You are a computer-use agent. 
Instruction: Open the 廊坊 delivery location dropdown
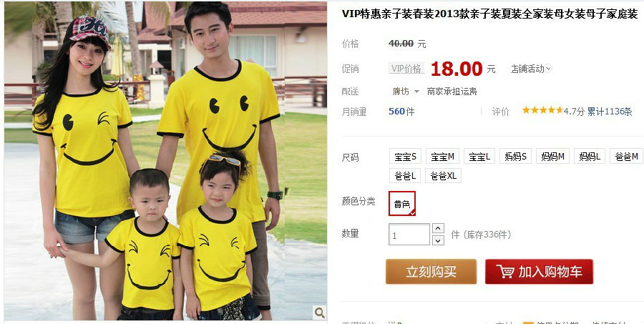point(406,91)
